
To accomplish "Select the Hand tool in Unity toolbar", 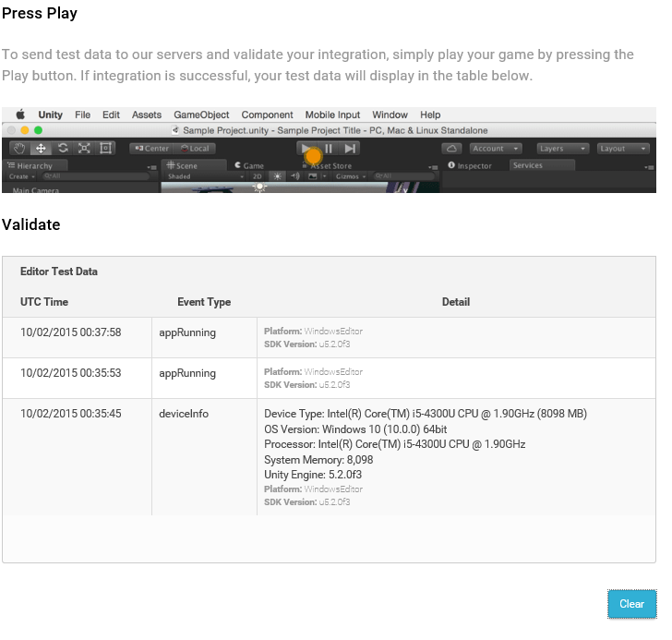I will 19,149.
